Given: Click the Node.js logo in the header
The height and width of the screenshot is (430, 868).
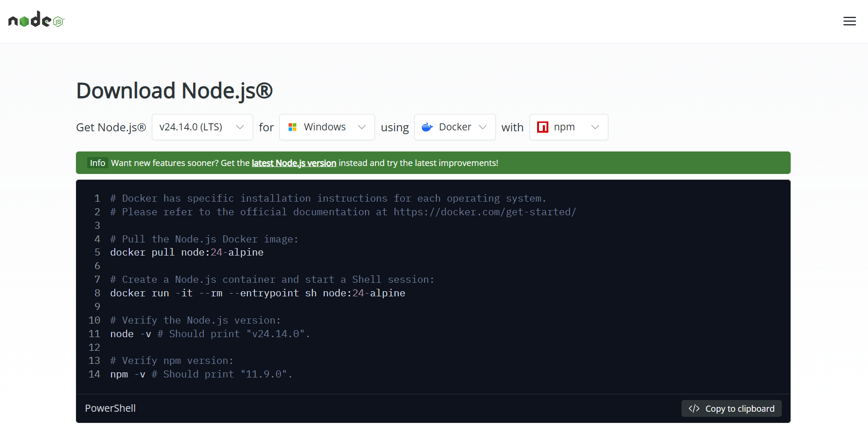Looking at the screenshot, I should 35,20.
